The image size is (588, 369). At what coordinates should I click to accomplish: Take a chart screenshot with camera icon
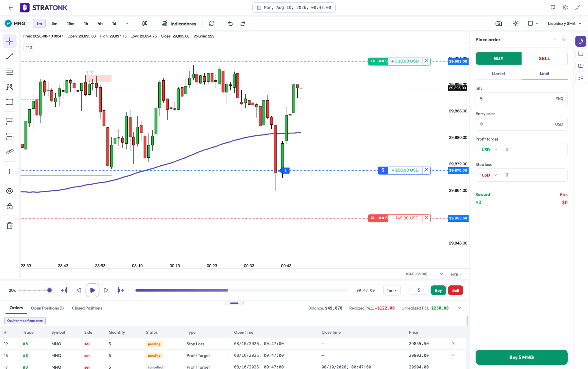click(499, 24)
